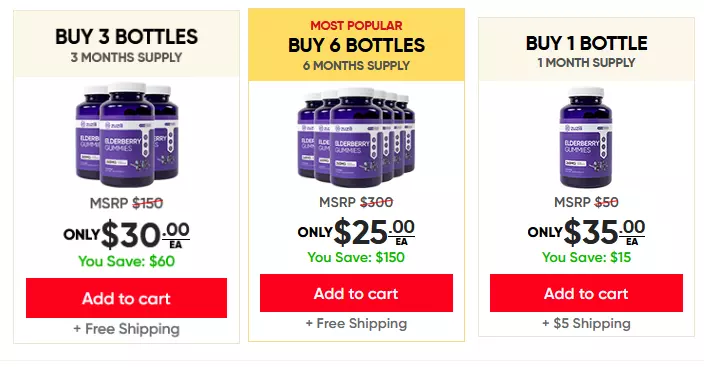This screenshot has width=704, height=367.
Task: Click the MOST POPULAR label
Action: pos(356,26)
